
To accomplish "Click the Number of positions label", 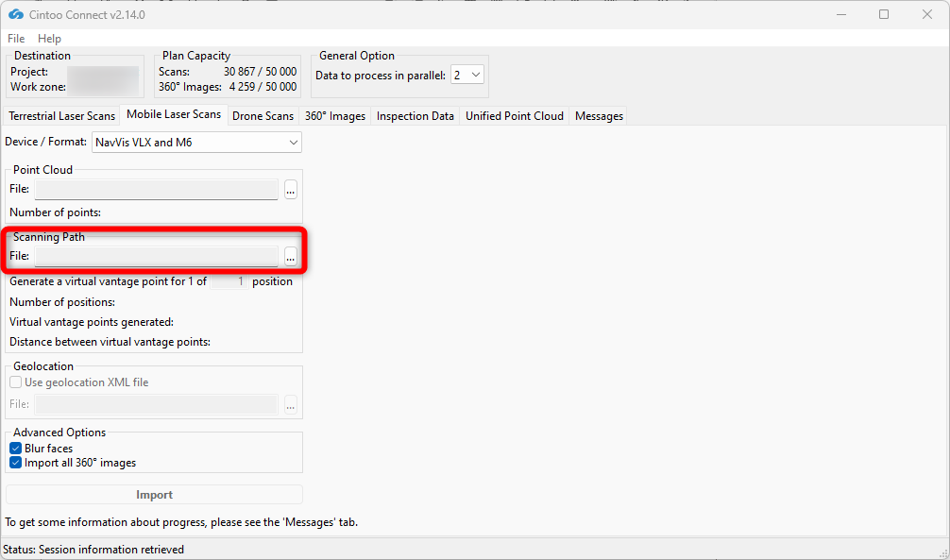I will coord(62,302).
